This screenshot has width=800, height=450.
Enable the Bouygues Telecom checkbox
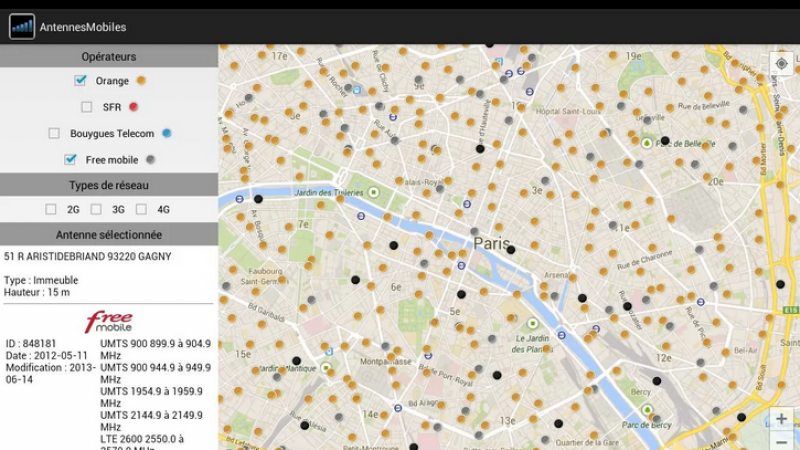[x=54, y=133]
